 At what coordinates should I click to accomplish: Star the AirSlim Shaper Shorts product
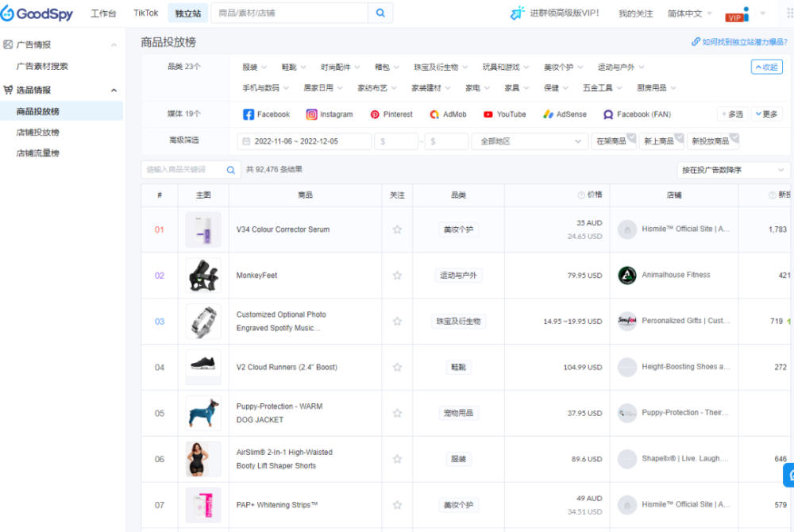point(398,459)
